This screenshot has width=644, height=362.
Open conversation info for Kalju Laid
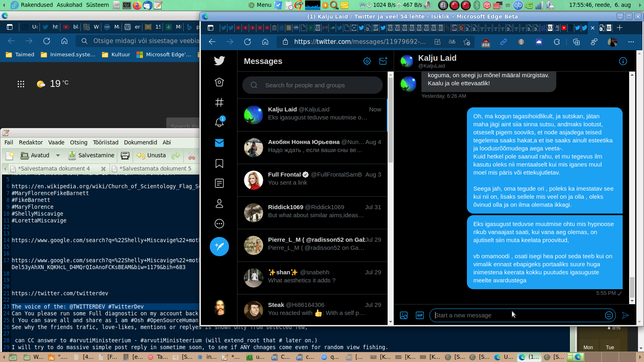pyautogui.click(x=623, y=61)
